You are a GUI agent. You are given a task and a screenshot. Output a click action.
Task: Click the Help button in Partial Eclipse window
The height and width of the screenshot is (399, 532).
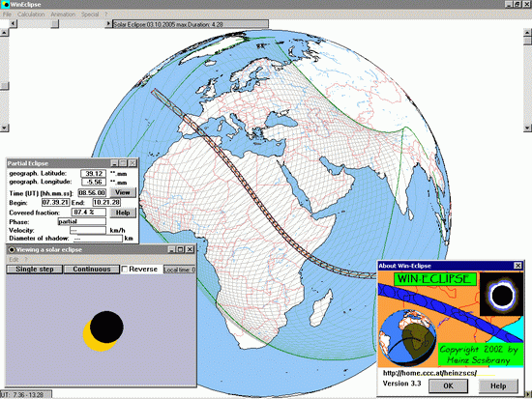click(123, 213)
